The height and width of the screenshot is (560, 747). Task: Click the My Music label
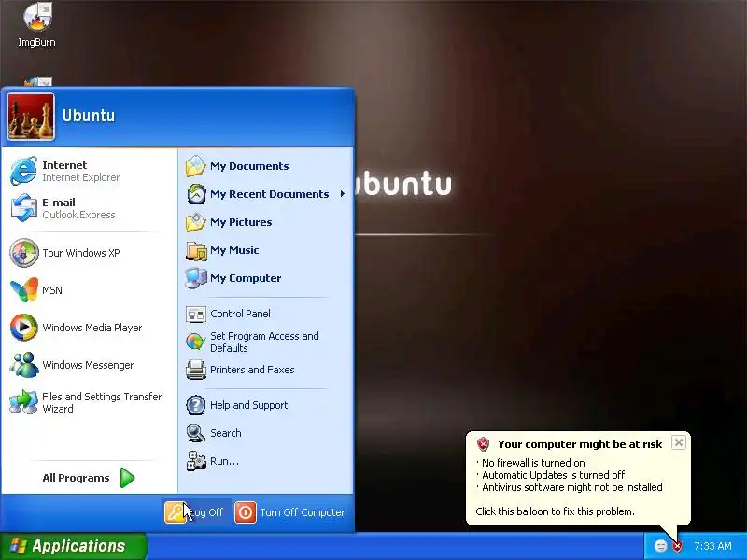tap(234, 250)
